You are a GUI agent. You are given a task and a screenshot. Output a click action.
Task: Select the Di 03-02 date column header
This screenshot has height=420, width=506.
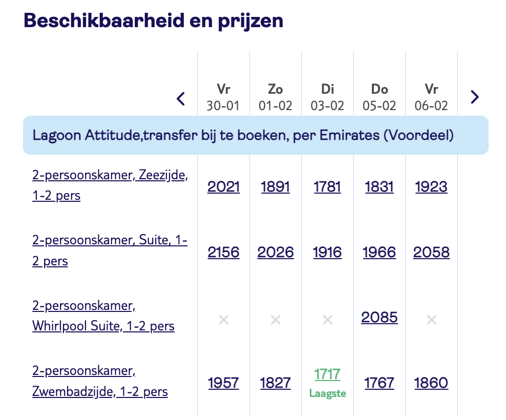tap(328, 97)
